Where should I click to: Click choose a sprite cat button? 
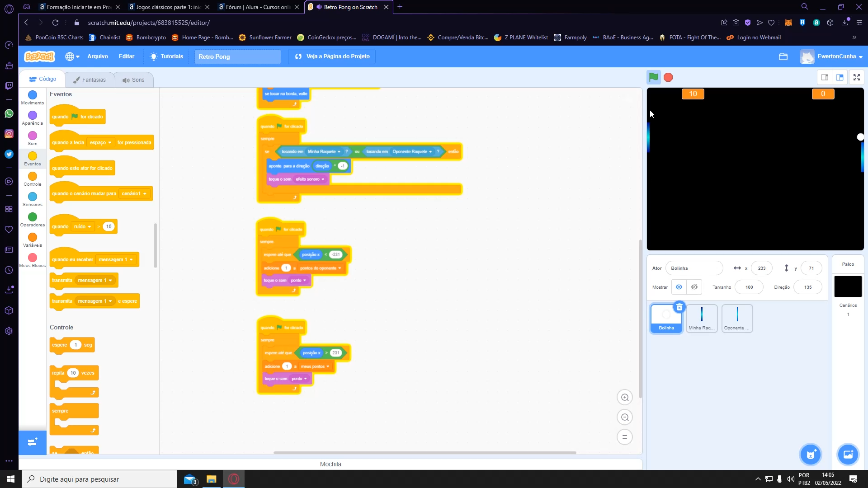click(x=811, y=455)
